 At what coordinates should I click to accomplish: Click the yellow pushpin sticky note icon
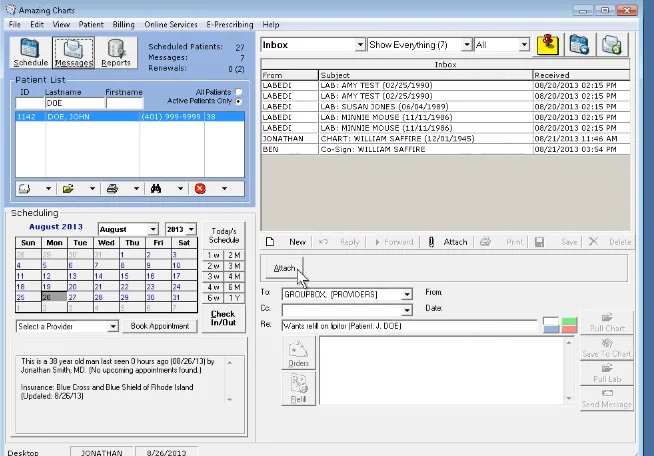tap(548, 45)
